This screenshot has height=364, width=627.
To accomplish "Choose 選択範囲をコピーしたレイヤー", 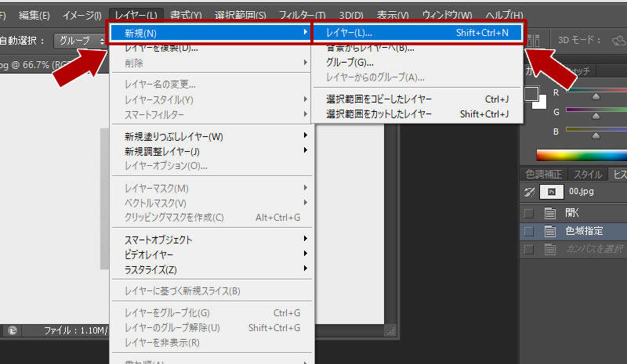I will 417,99.
